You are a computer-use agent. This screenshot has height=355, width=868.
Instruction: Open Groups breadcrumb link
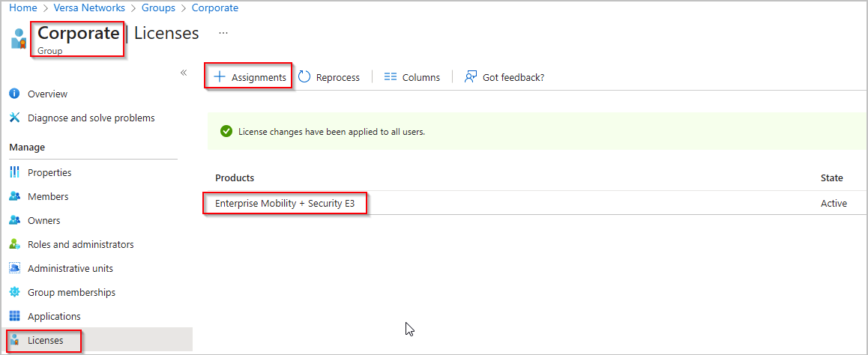(x=157, y=8)
